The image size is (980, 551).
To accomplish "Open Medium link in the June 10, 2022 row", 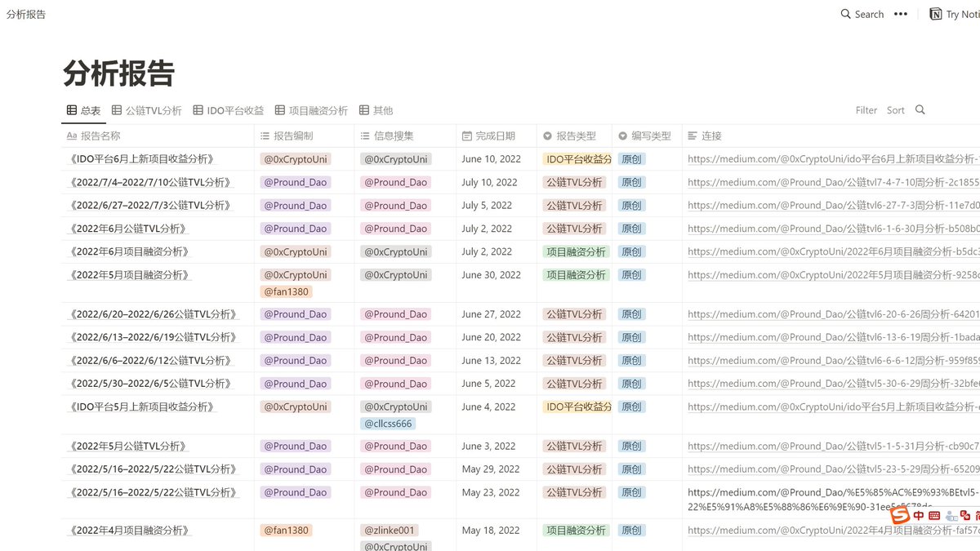I will 833,159.
